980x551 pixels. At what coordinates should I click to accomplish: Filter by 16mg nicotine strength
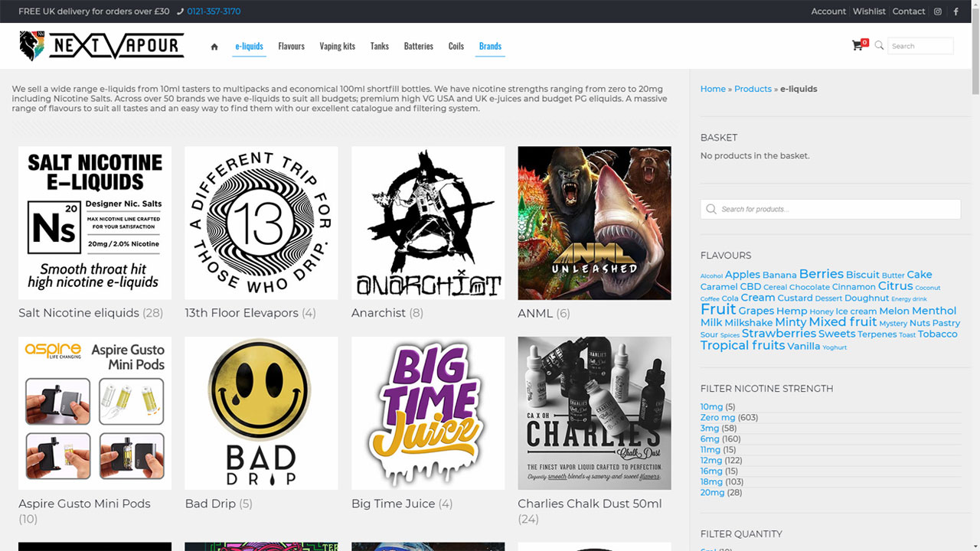click(x=711, y=471)
